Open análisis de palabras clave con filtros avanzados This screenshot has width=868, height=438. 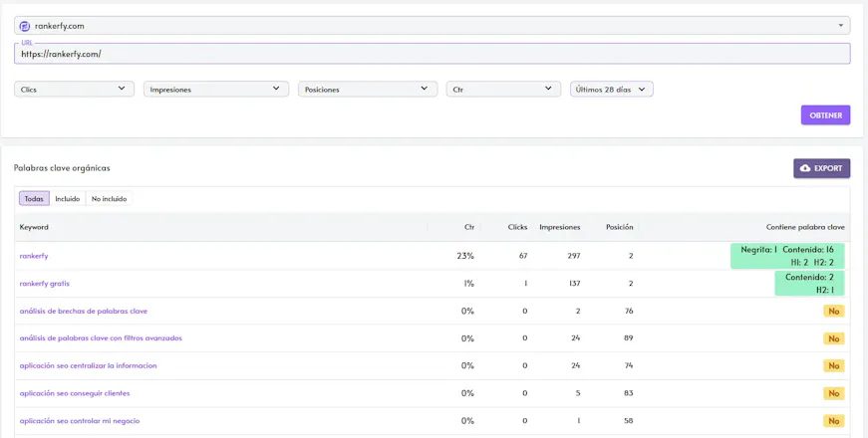tap(101, 337)
